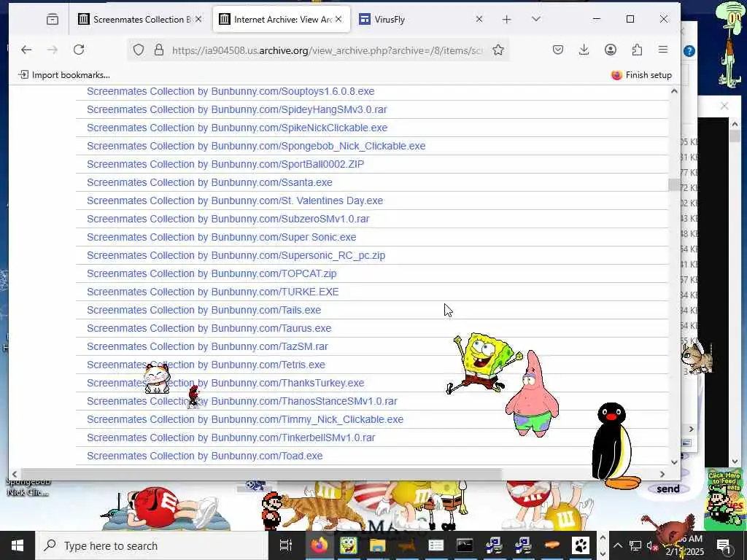Show site security info via padlock icon
This screenshot has width=747, height=560.
tap(159, 50)
